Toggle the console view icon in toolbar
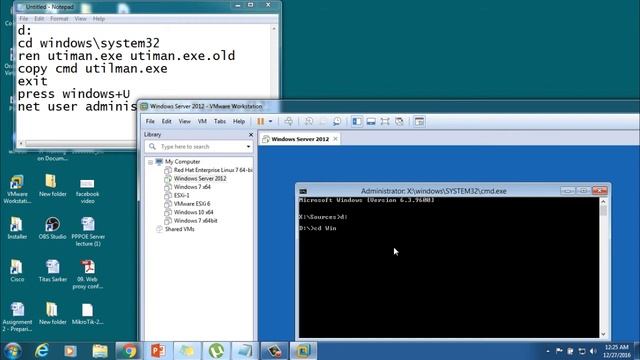Screen dimensions: 640x360 coord(419,121)
